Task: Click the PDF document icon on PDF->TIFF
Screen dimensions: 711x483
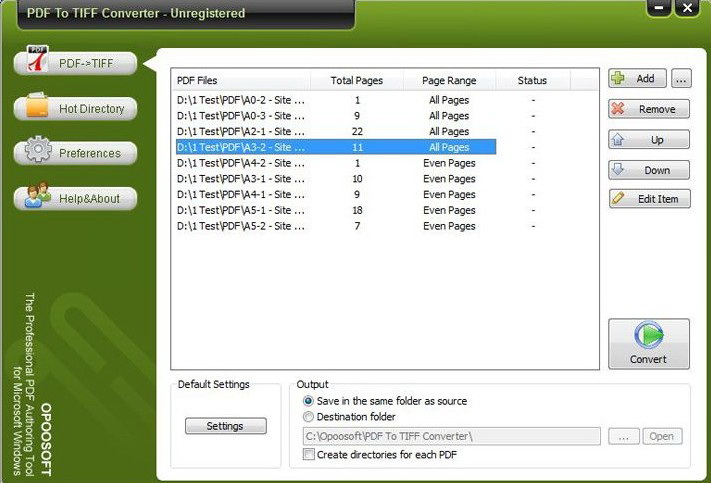Action: click(37, 59)
